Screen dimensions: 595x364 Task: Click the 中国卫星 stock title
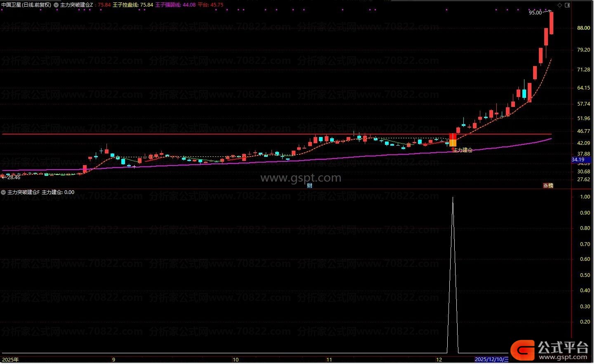[x=26, y=5]
